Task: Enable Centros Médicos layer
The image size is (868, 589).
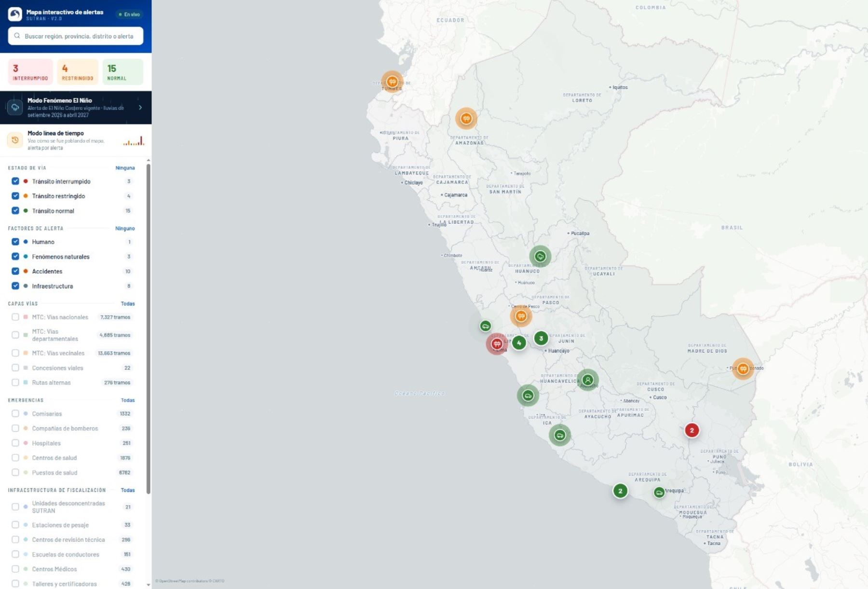Action: pos(15,569)
